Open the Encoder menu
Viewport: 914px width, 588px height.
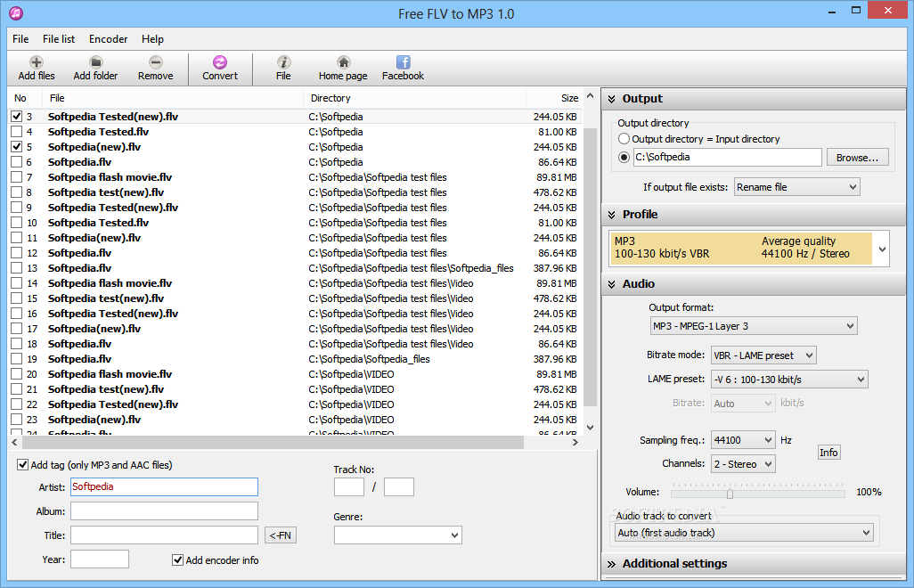(108, 39)
